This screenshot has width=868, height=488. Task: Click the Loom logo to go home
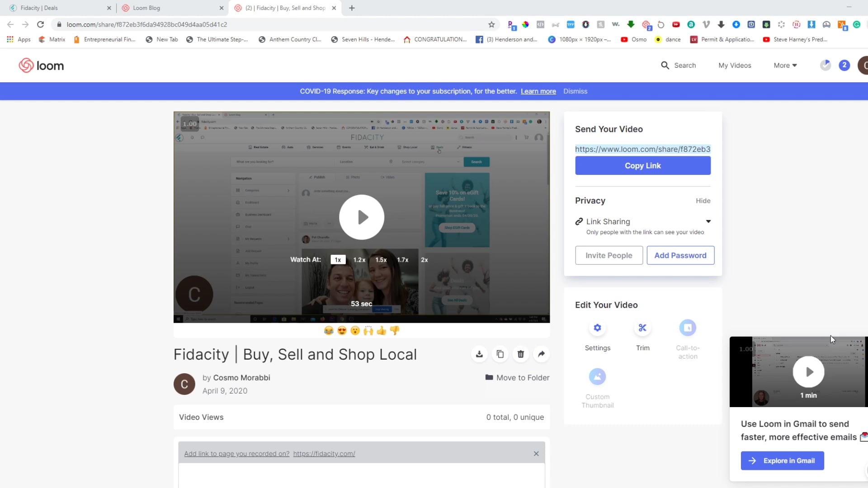pos(41,65)
